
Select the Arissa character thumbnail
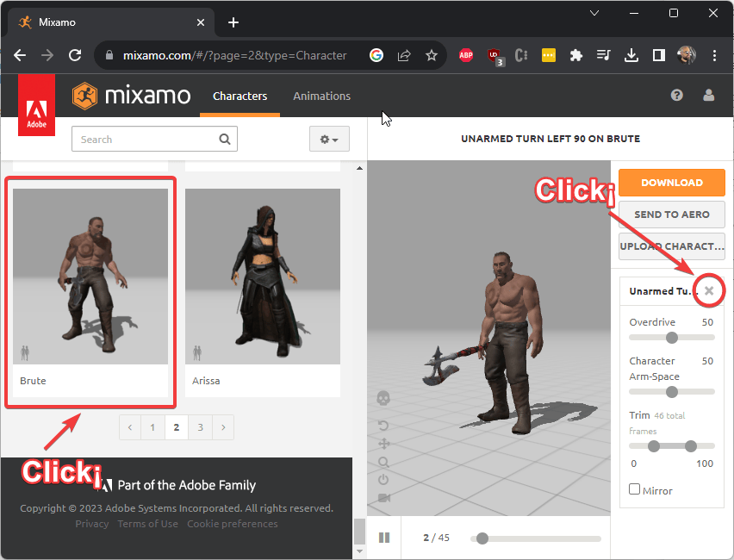coord(263,277)
